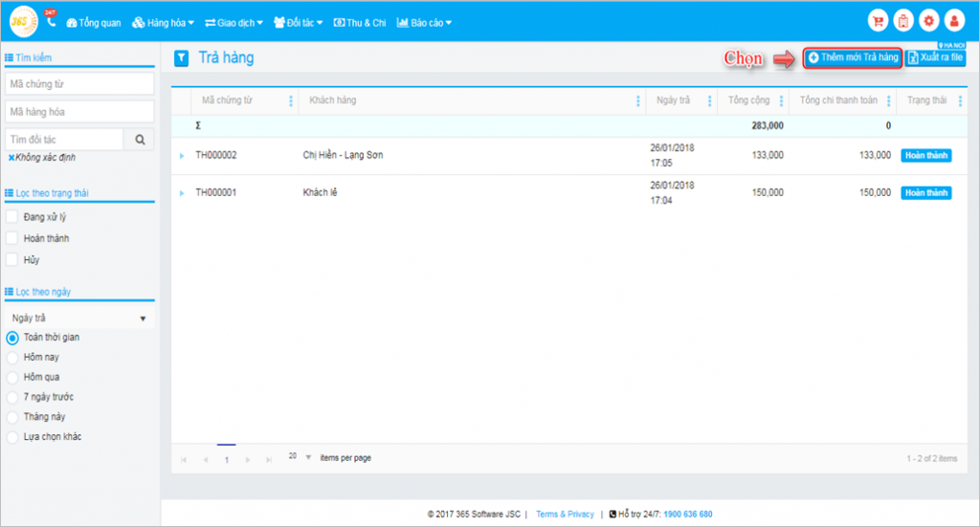Screen dimensions: 980x527
Task: Tick the Đang xử lý checkbox
Action: [11, 217]
